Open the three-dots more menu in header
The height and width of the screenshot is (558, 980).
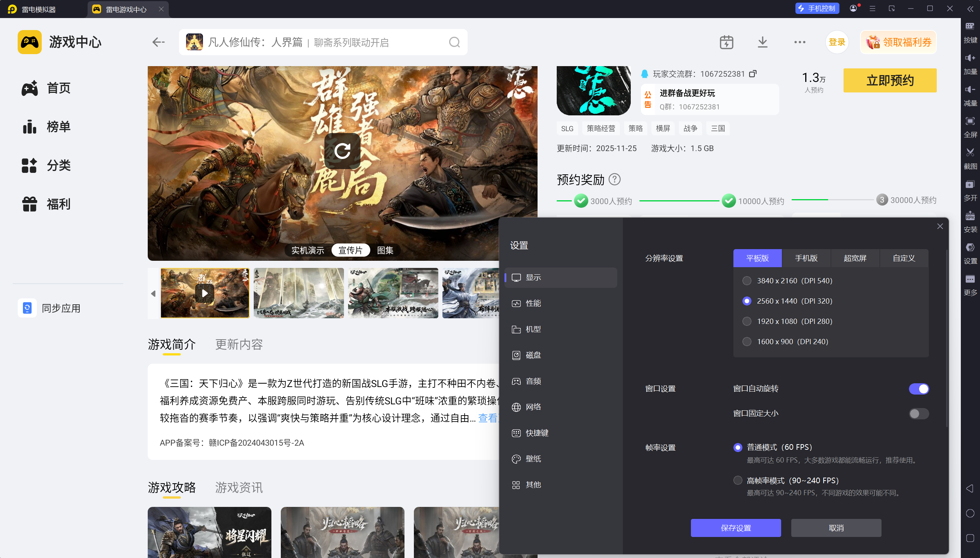800,42
